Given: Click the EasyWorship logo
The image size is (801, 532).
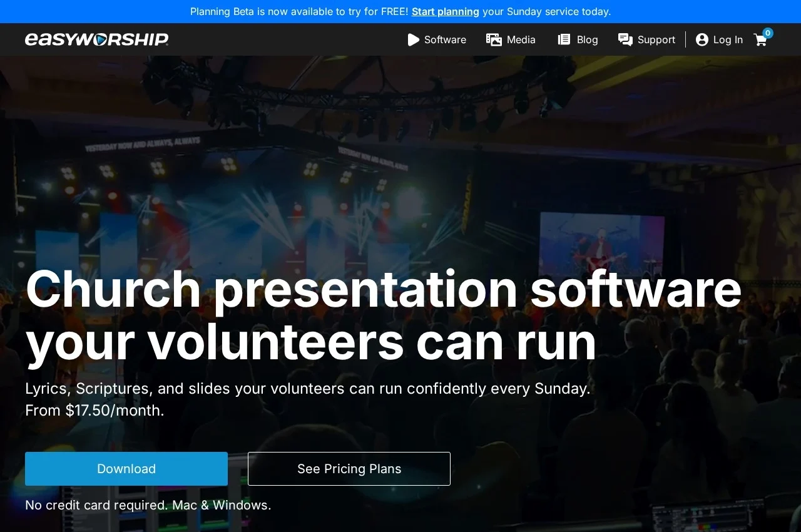Looking at the screenshot, I should point(97,39).
